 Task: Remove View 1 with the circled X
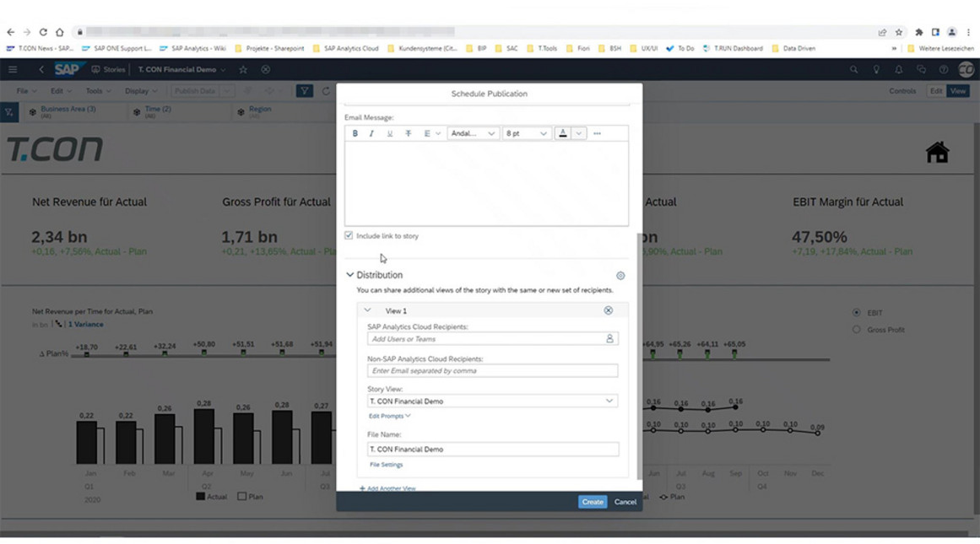click(x=608, y=310)
